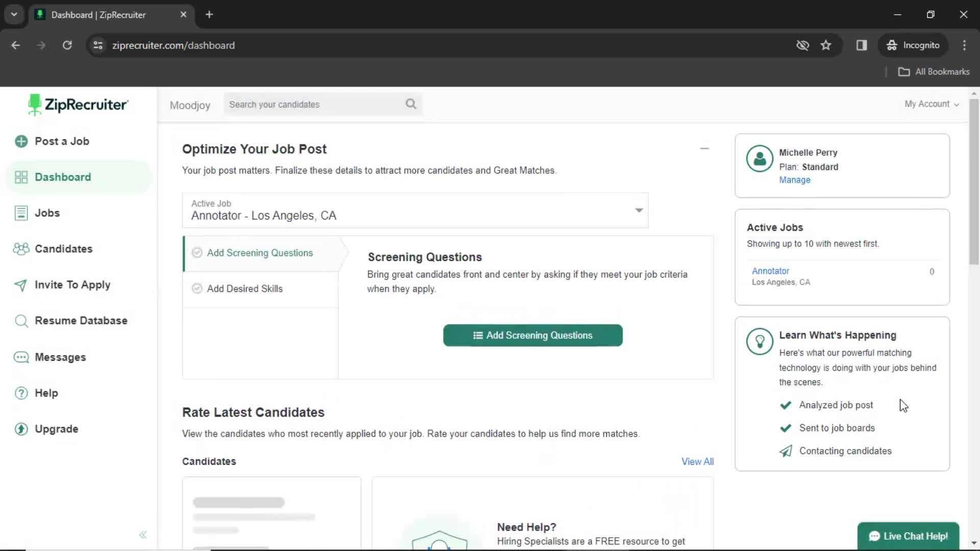Toggle the Optimize Your Job Post section
Screen dimensions: 980x551
704,148
